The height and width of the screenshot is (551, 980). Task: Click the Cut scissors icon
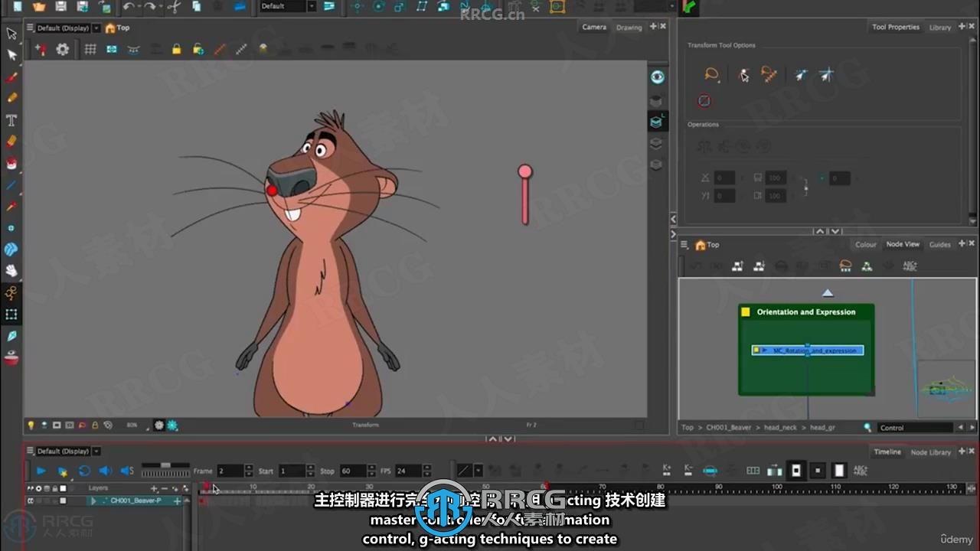[x=173, y=6]
